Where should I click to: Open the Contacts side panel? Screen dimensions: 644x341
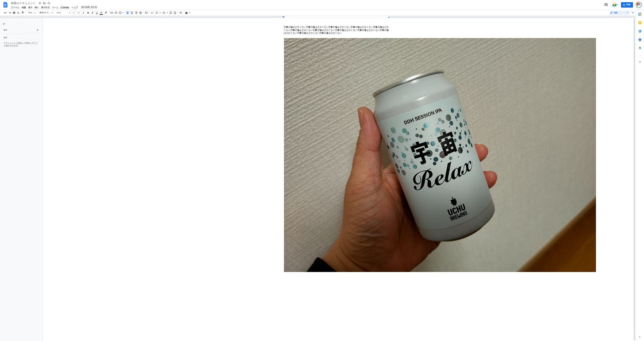click(x=640, y=40)
